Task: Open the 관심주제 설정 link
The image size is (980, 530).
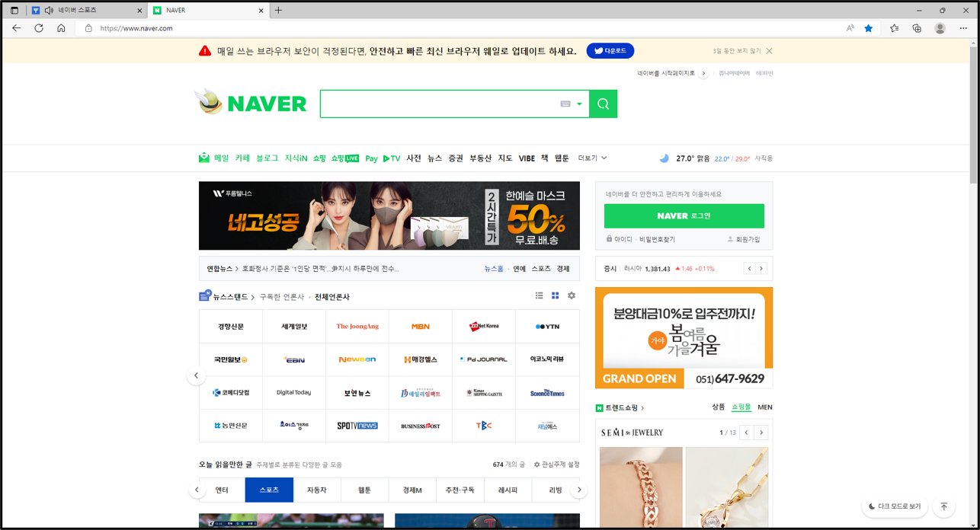Action: [x=557, y=465]
